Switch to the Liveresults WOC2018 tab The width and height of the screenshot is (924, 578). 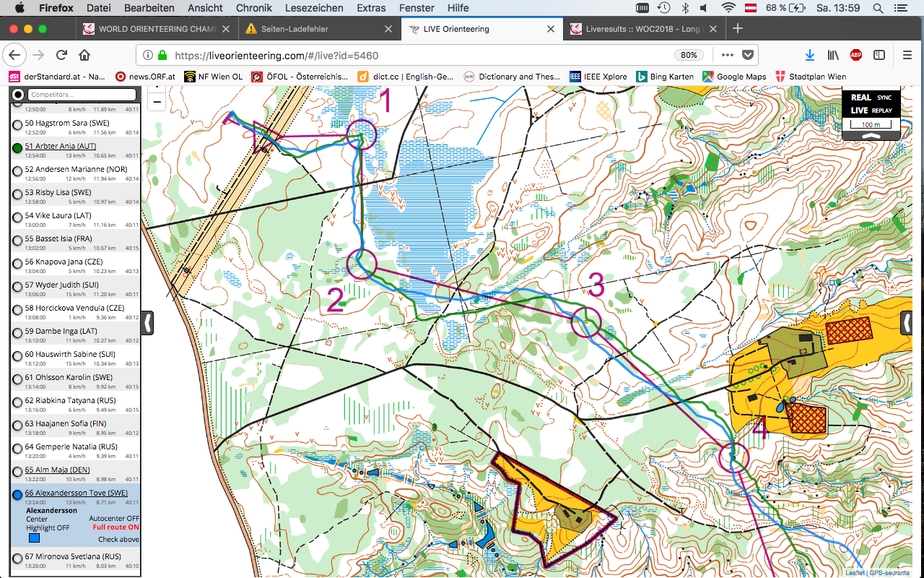642,29
